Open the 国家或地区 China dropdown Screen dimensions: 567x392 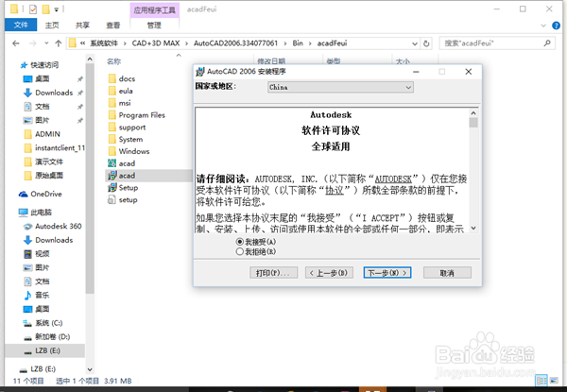pyautogui.click(x=340, y=87)
